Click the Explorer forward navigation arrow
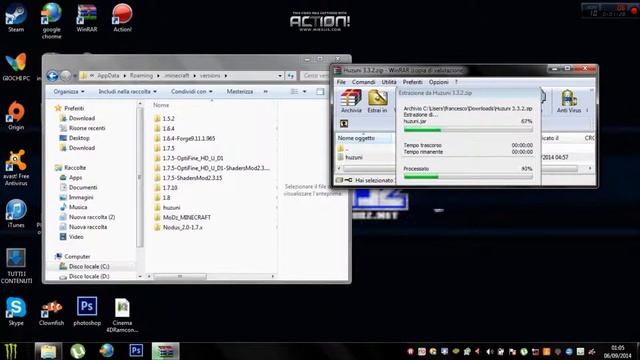 tap(65, 76)
